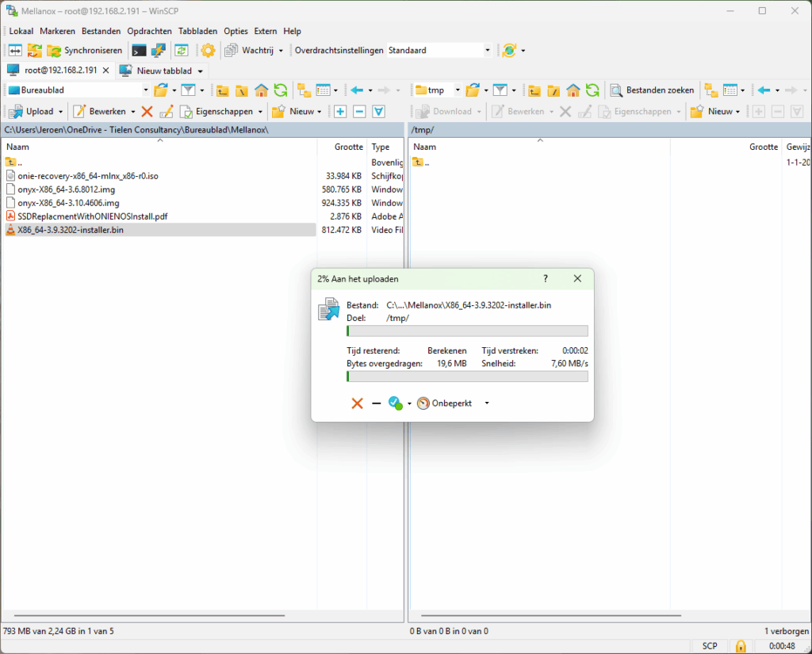The image size is (812, 654).
Task: Click the session lock icon in status bar
Action: coord(741,646)
